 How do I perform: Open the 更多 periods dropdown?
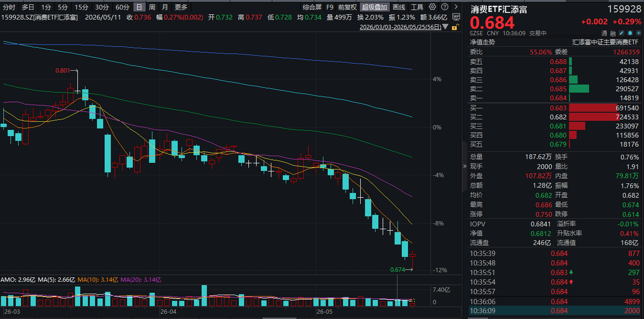(x=181, y=7)
